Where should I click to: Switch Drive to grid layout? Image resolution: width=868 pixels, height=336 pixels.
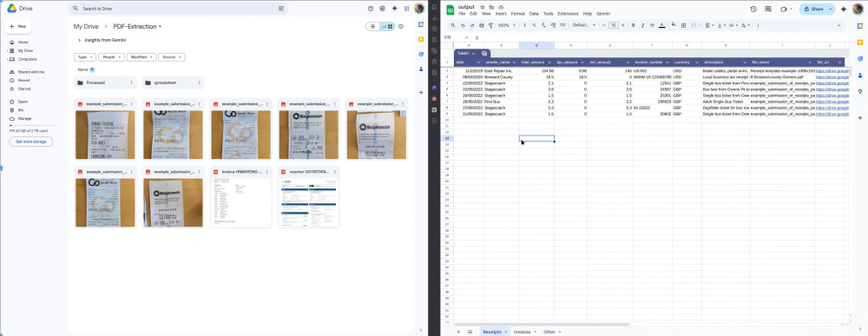point(388,27)
